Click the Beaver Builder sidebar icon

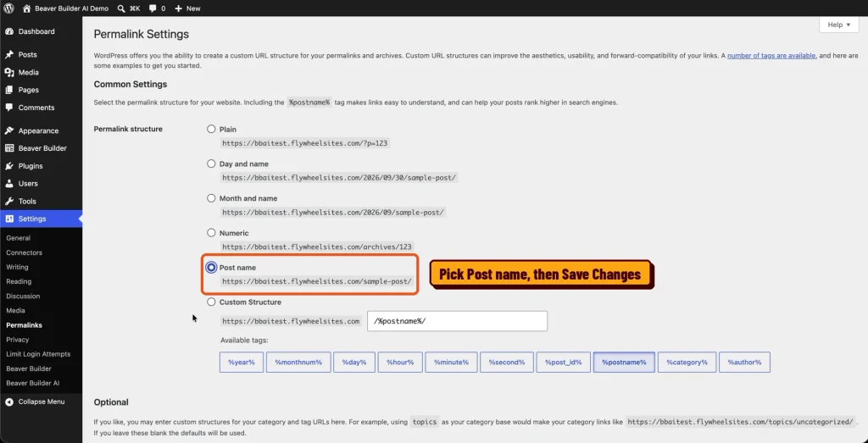[x=9, y=148]
